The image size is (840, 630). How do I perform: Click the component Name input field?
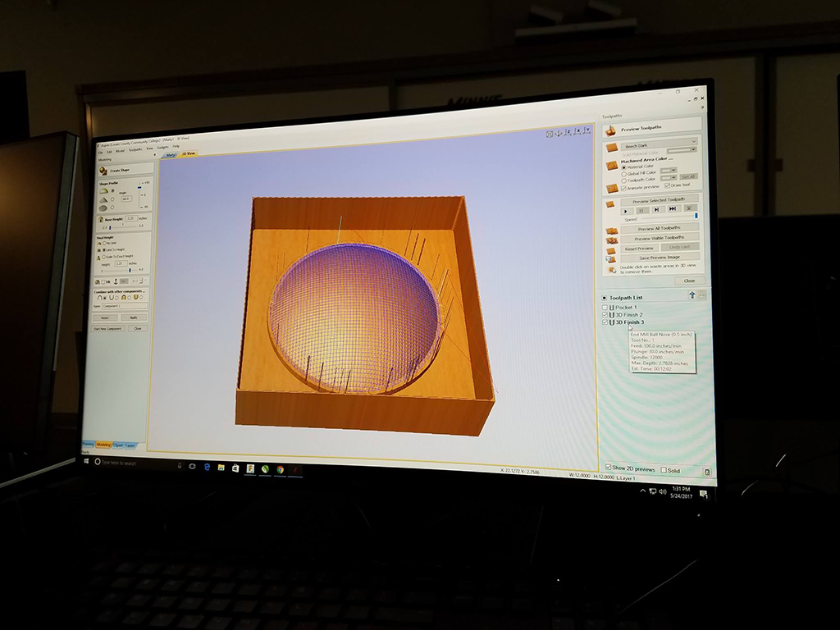point(125,306)
